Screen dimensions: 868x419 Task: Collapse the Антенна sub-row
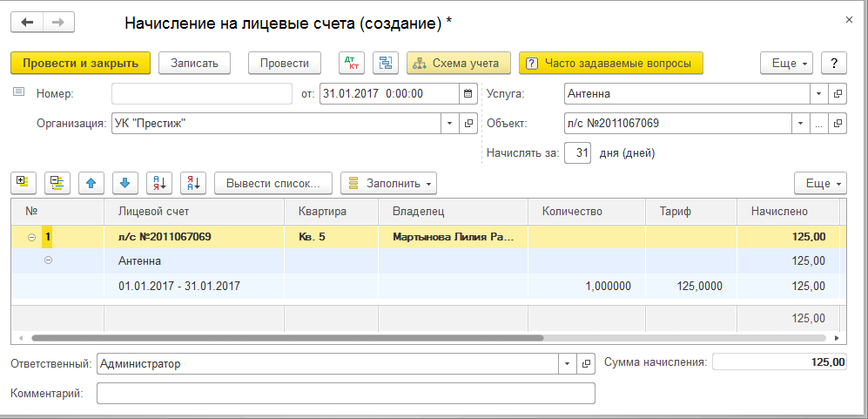pos(48,260)
